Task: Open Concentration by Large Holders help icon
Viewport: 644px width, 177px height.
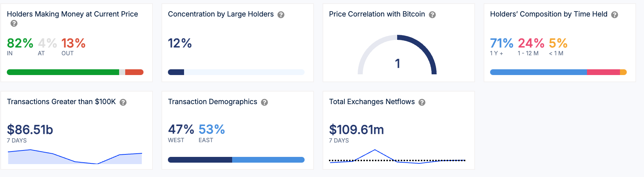Action: [x=281, y=15]
